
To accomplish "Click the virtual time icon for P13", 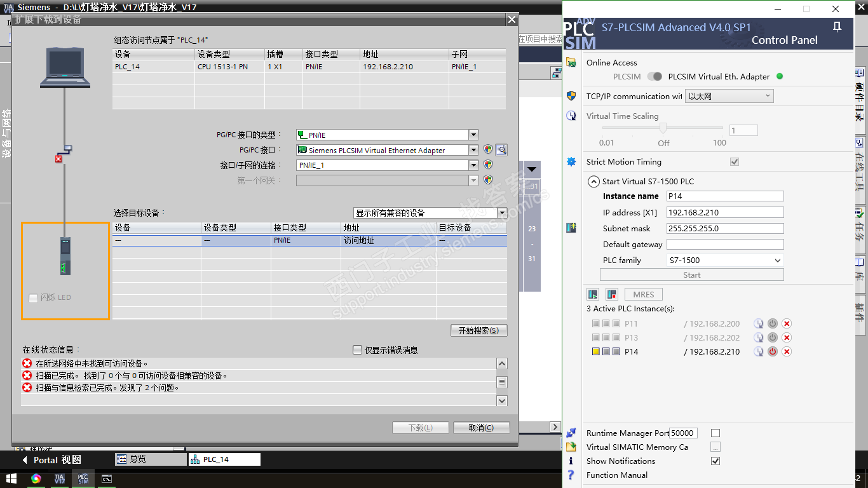I will pos(758,337).
